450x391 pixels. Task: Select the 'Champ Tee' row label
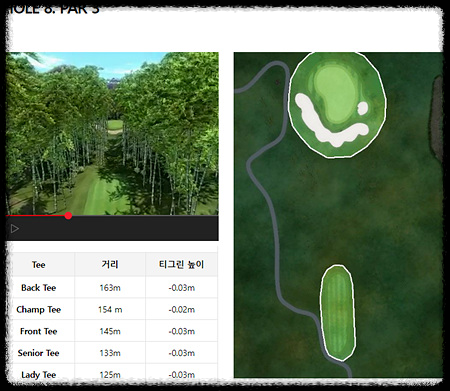(x=39, y=310)
